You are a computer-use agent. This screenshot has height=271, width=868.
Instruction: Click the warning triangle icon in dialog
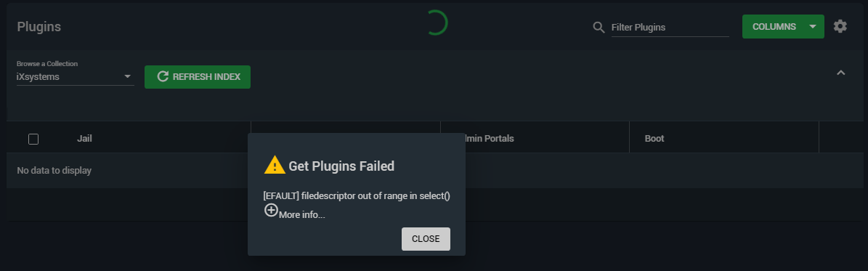click(x=275, y=165)
